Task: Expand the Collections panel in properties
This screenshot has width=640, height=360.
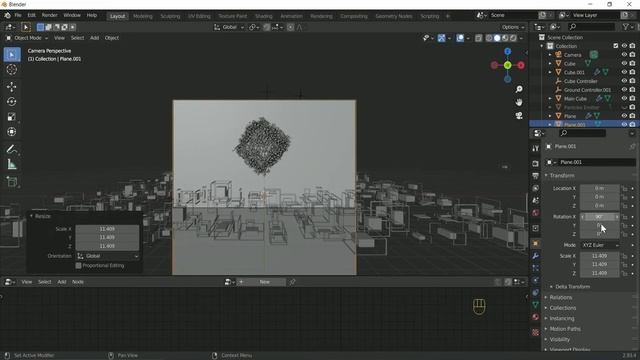Action: pos(562,308)
